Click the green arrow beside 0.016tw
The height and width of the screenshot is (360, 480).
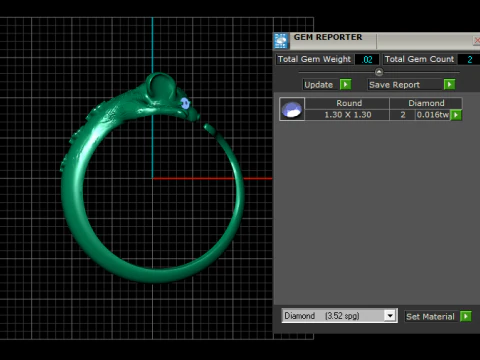point(456,115)
